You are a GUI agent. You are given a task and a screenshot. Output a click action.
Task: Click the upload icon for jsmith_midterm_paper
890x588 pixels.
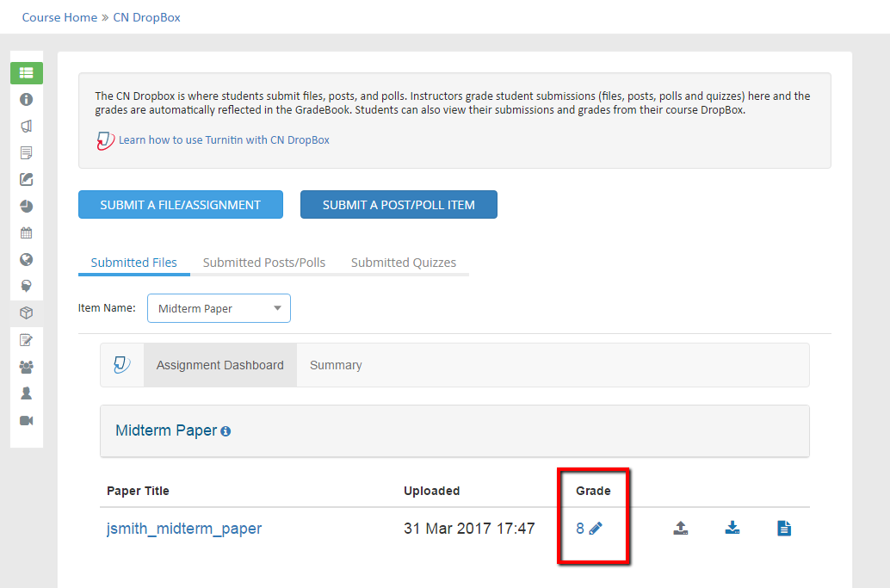(x=681, y=529)
